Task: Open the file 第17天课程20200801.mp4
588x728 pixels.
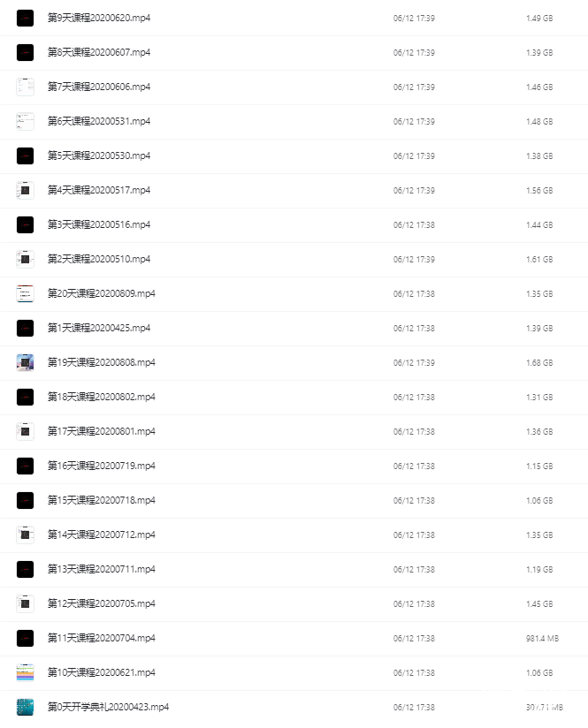Action: (x=102, y=431)
